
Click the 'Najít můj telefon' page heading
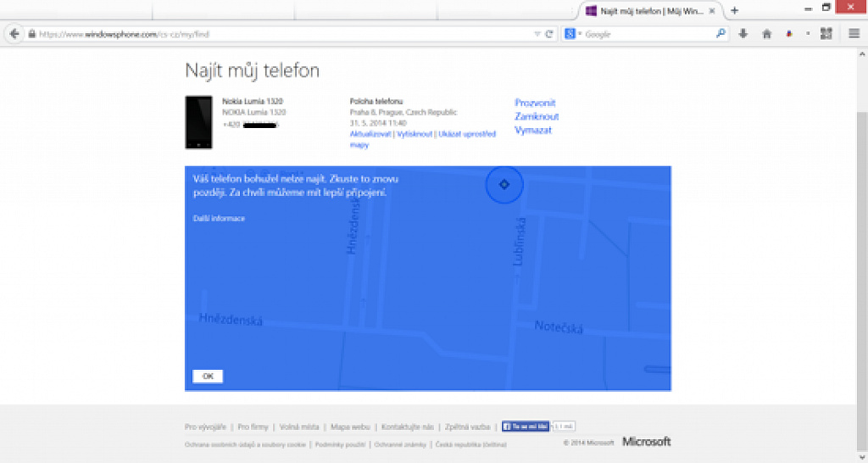point(252,71)
